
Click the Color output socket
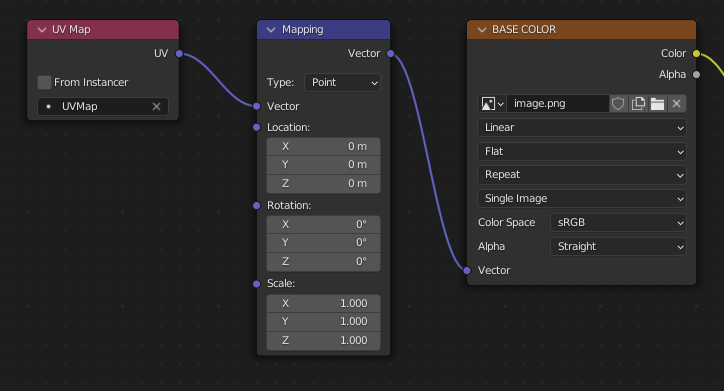tap(696, 54)
